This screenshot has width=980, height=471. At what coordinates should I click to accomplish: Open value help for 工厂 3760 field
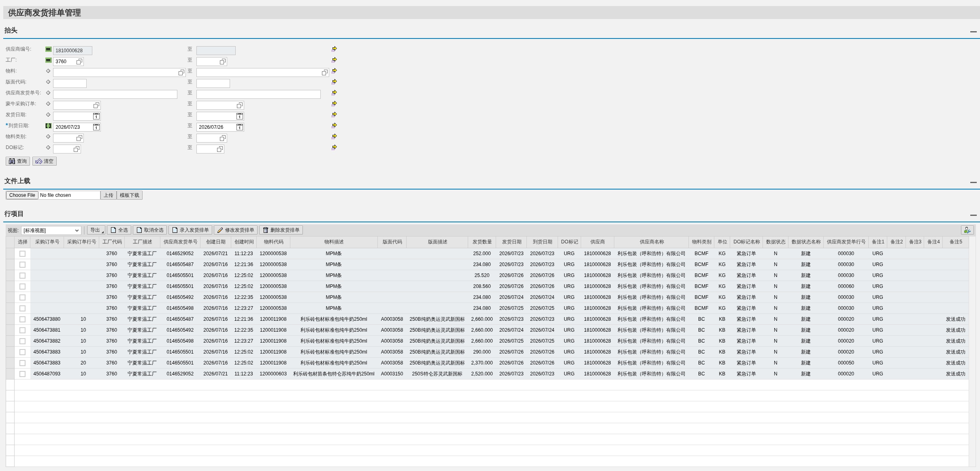[x=79, y=62]
